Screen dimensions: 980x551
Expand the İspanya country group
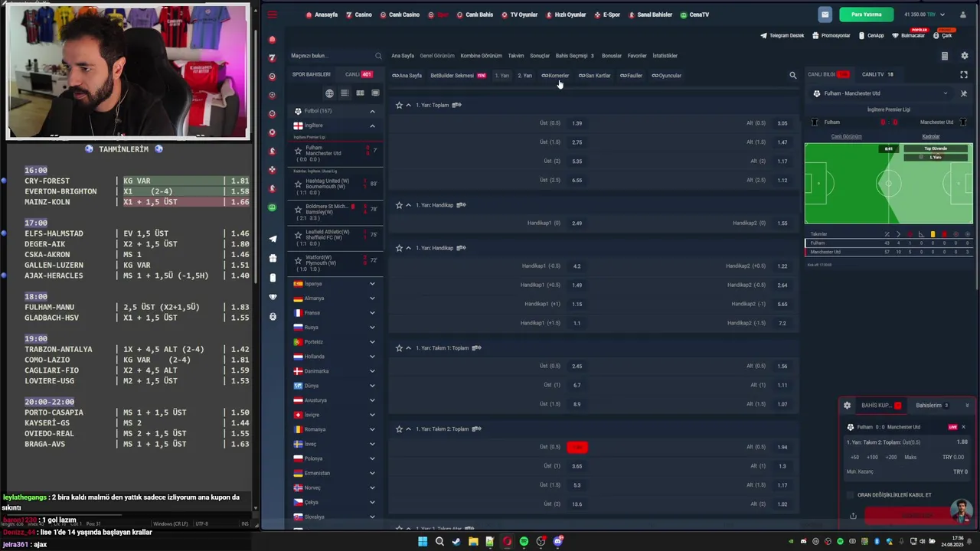click(372, 284)
